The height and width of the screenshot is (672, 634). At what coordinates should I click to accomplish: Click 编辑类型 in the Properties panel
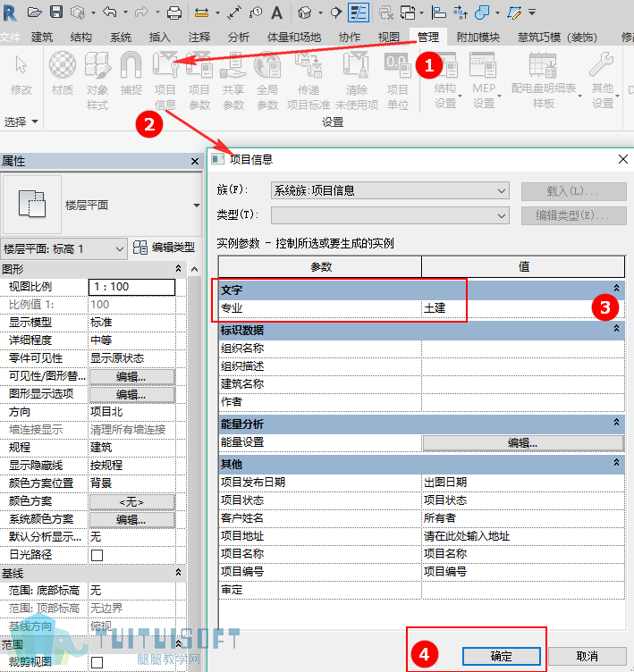(x=164, y=248)
